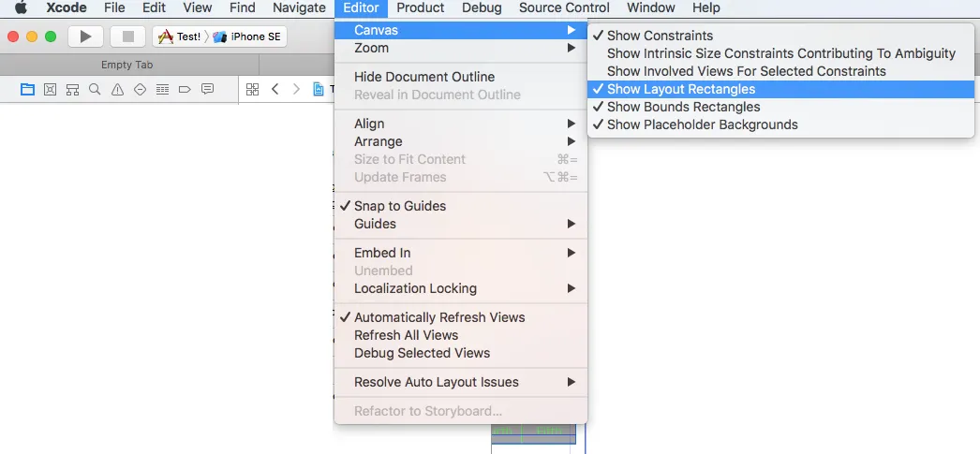Screen dimensions: 980x454
Task: Go forward with the right chevron
Action: [x=296, y=89]
